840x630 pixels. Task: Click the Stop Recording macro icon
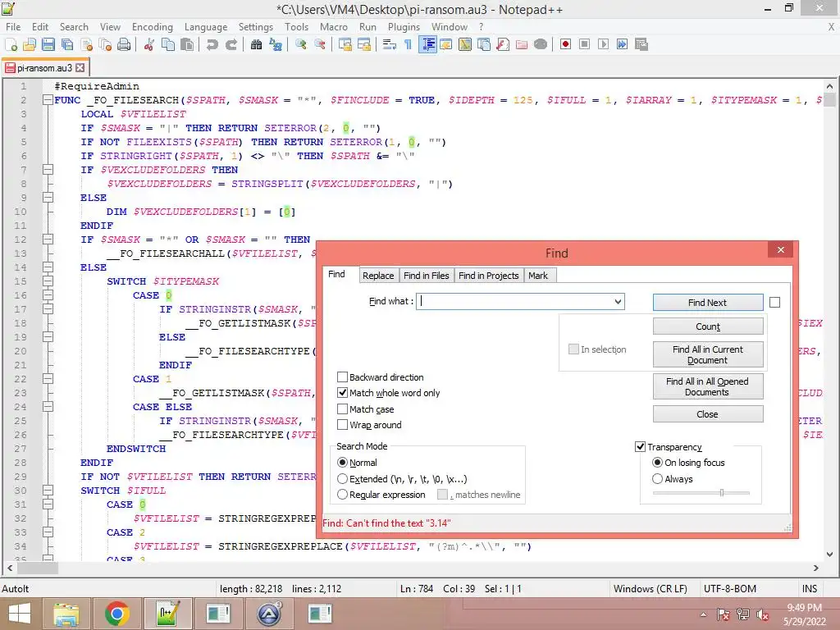pyautogui.click(x=584, y=44)
